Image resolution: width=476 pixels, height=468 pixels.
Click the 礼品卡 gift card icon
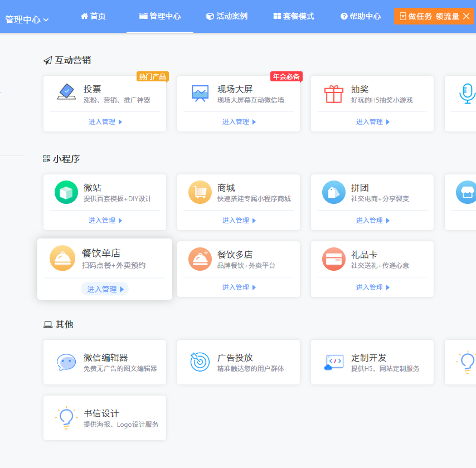tap(334, 259)
